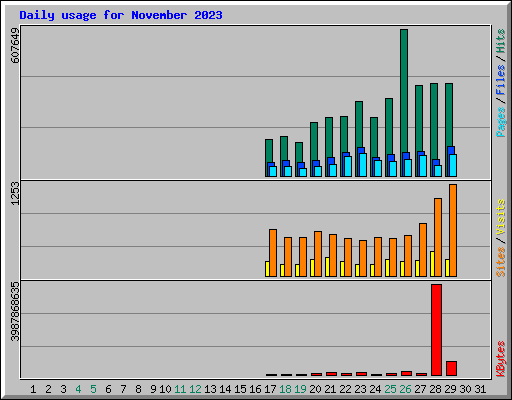Click day label 29 on the x-axis

coord(450,389)
